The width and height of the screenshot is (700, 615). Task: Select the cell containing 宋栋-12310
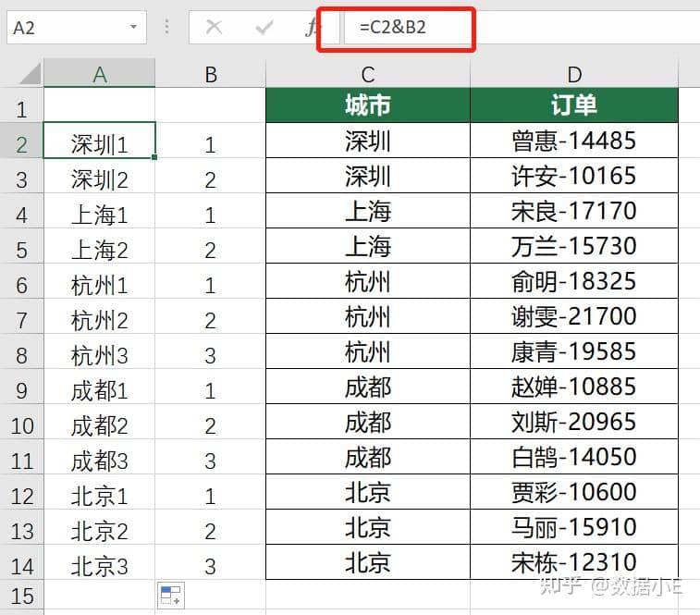(573, 562)
